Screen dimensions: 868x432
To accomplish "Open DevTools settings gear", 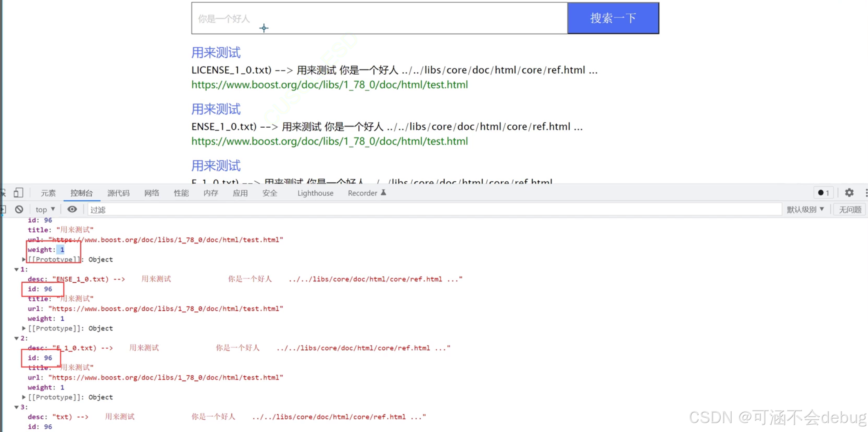I will coord(849,193).
